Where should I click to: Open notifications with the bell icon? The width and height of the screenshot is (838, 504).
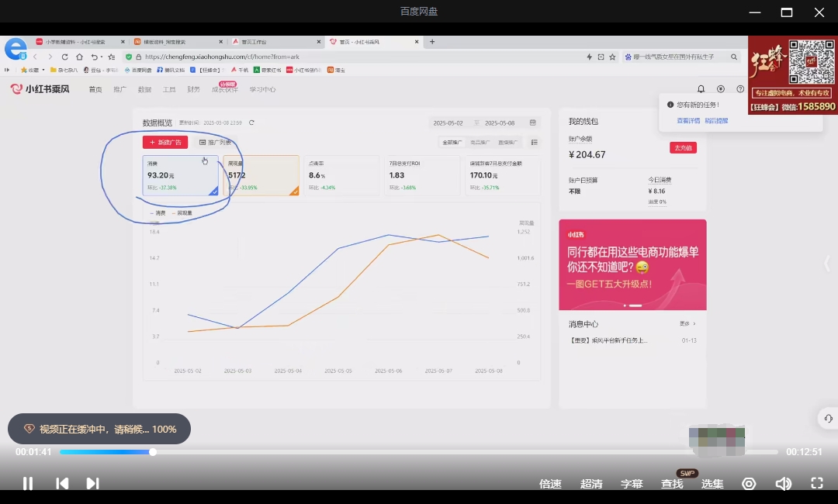[x=701, y=89]
